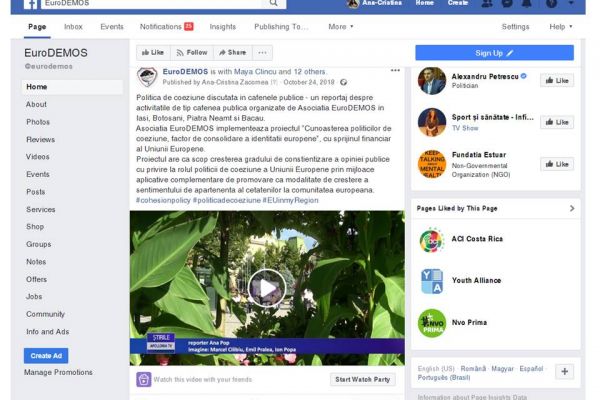Open Manage Promotions link
The width and height of the screenshot is (600, 400).
click(x=58, y=372)
